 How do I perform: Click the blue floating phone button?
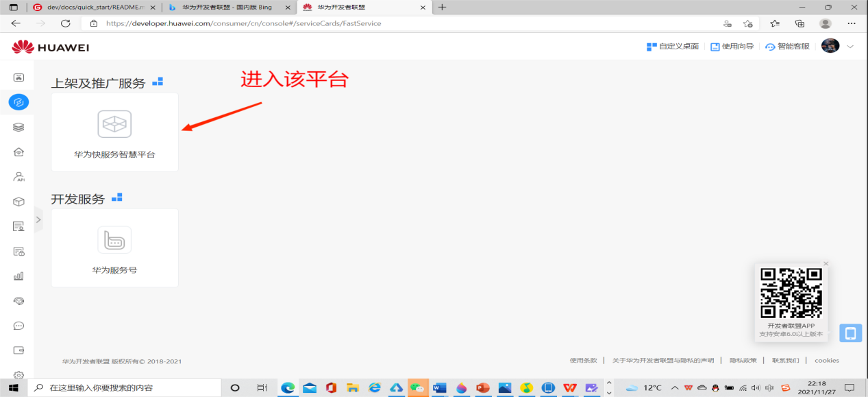(851, 333)
